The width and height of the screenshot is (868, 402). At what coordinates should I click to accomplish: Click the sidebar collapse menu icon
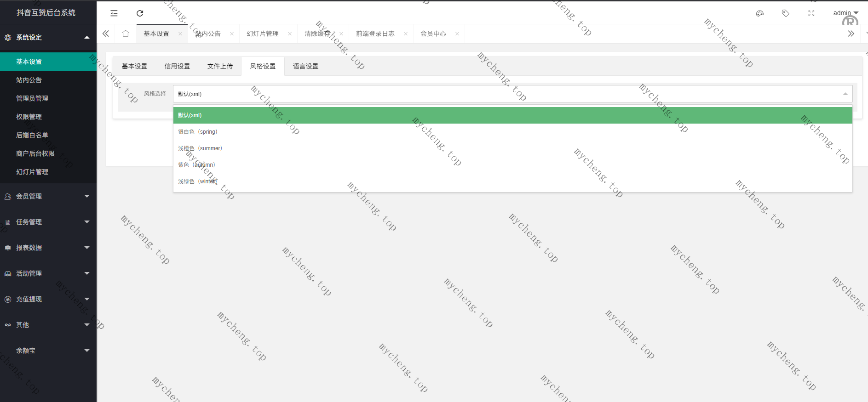point(114,13)
